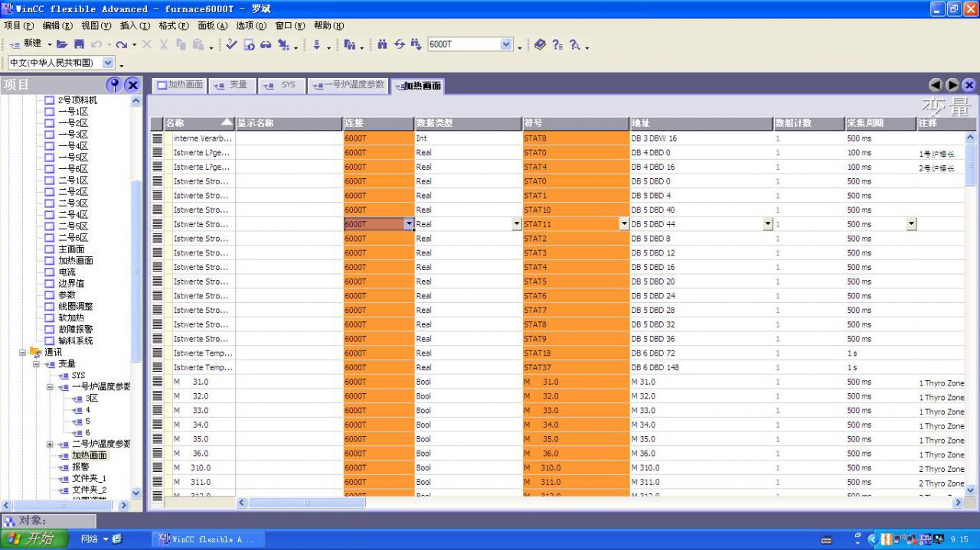Switch to the 一号炉温度参数 tab
Viewport: 980px width, 550px height.
pyautogui.click(x=348, y=85)
